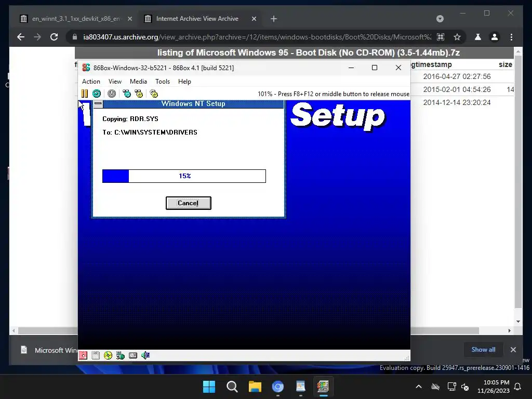Screen dimensions: 532x399
Task: Click the scroll-down arrow of page
Action: click(518, 321)
